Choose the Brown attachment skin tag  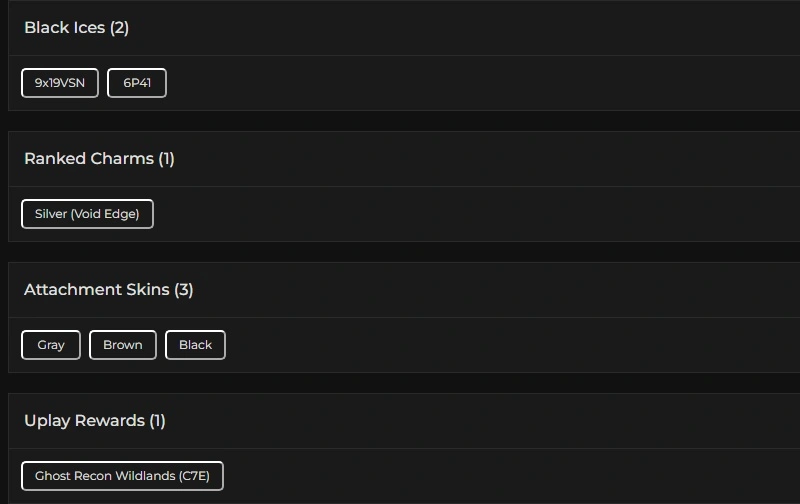pos(123,345)
